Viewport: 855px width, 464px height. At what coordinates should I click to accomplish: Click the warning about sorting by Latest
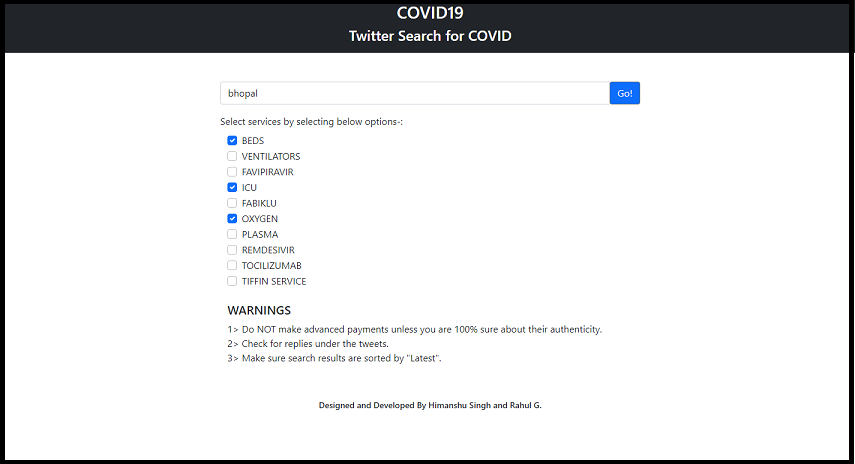[334, 358]
